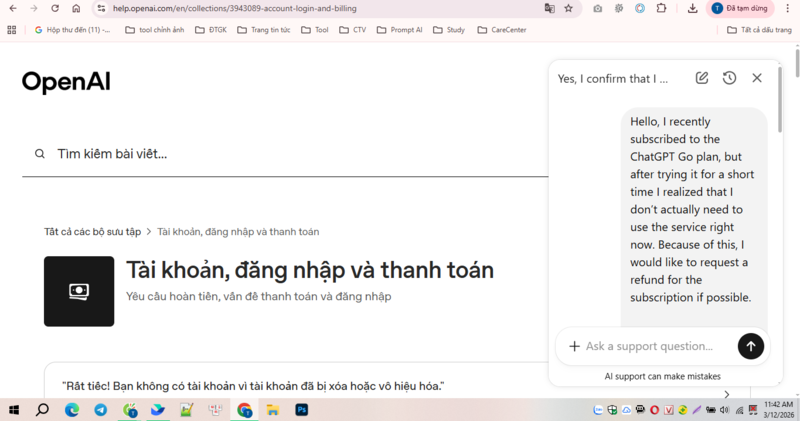The image size is (800, 421).
Task: Open the Đã tạm dừng profile button
Action: tap(740, 8)
